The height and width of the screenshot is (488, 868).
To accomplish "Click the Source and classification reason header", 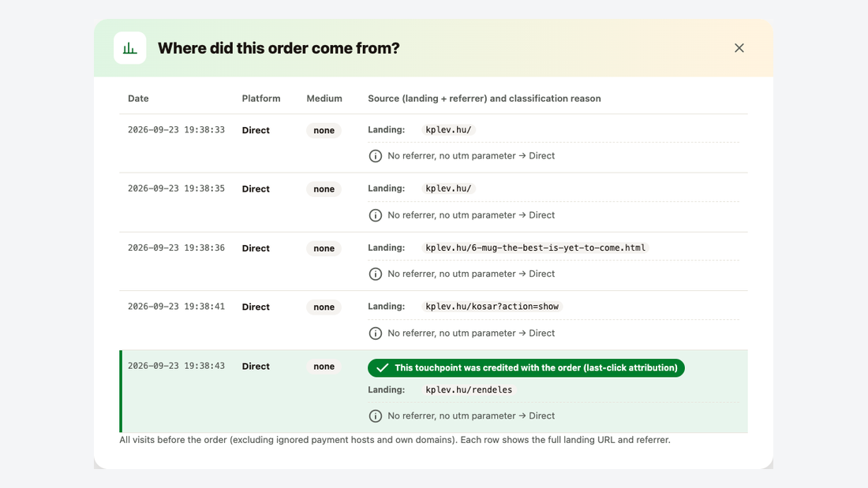I will click(x=485, y=99).
